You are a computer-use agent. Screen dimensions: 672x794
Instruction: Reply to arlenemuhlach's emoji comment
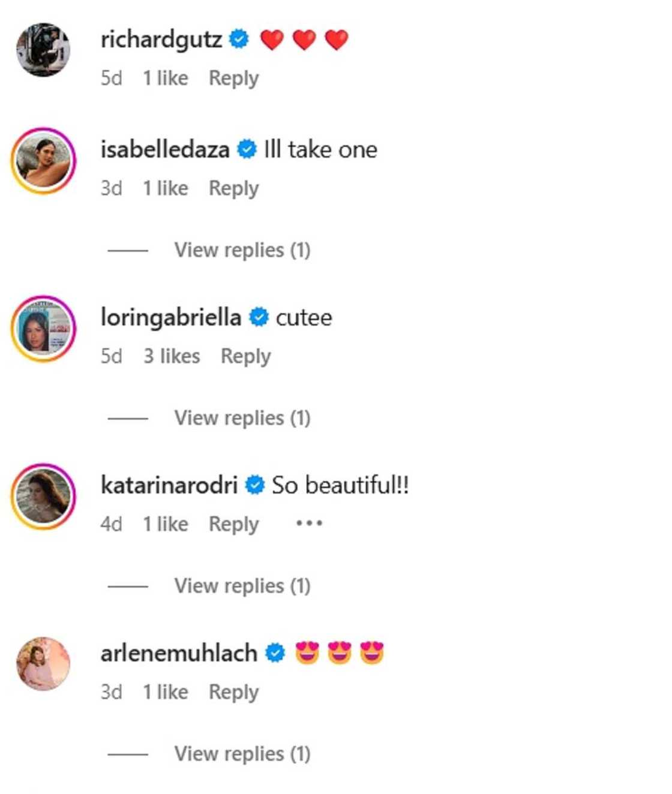[x=233, y=692]
